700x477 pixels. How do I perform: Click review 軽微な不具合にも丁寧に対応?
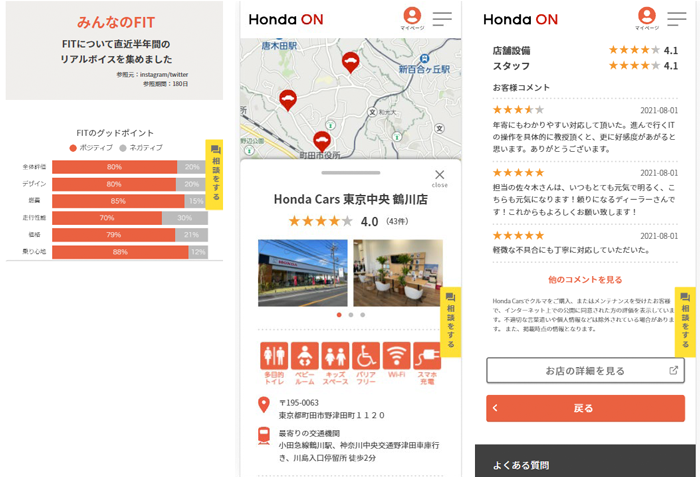571,250
